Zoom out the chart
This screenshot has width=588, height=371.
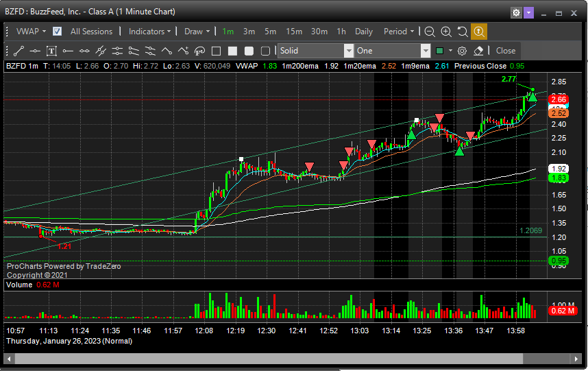[x=430, y=32]
